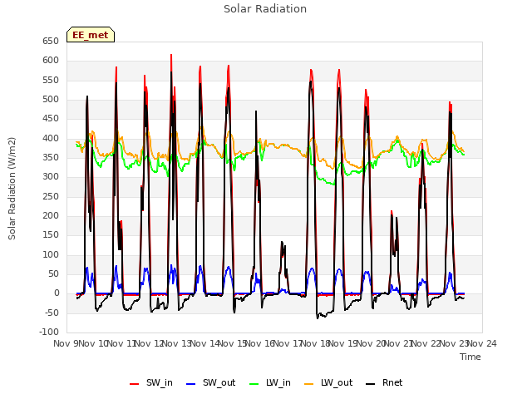Viewport: 532px width, 399px height.
Task: Click the black Rnet legend marker
Action: (x=371, y=384)
